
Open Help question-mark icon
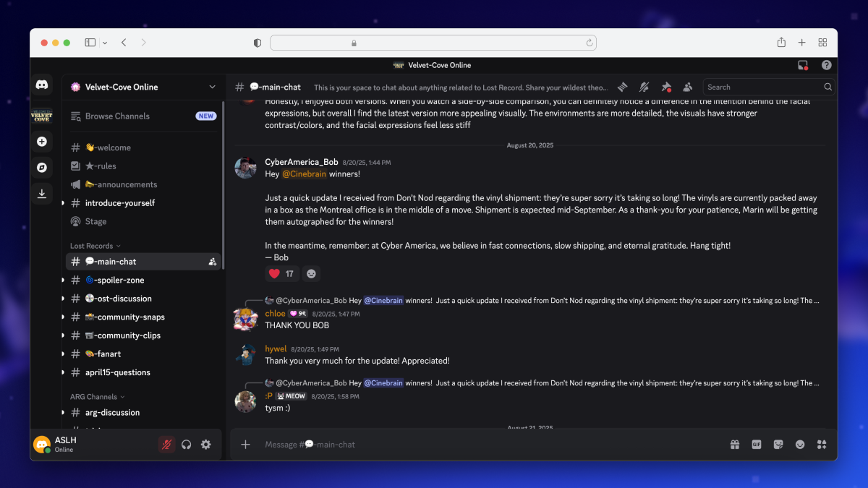pyautogui.click(x=827, y=65)
